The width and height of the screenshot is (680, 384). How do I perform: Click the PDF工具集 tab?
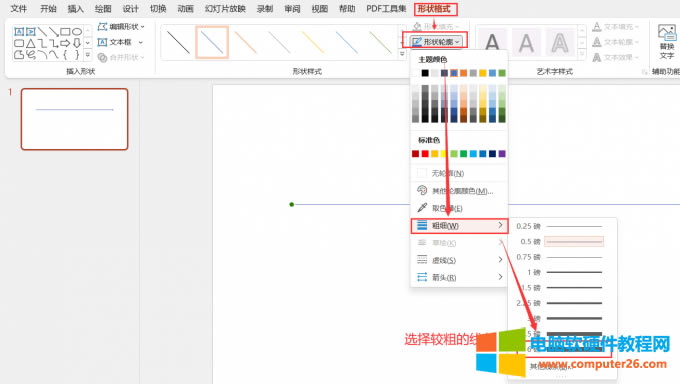[386, 9]
